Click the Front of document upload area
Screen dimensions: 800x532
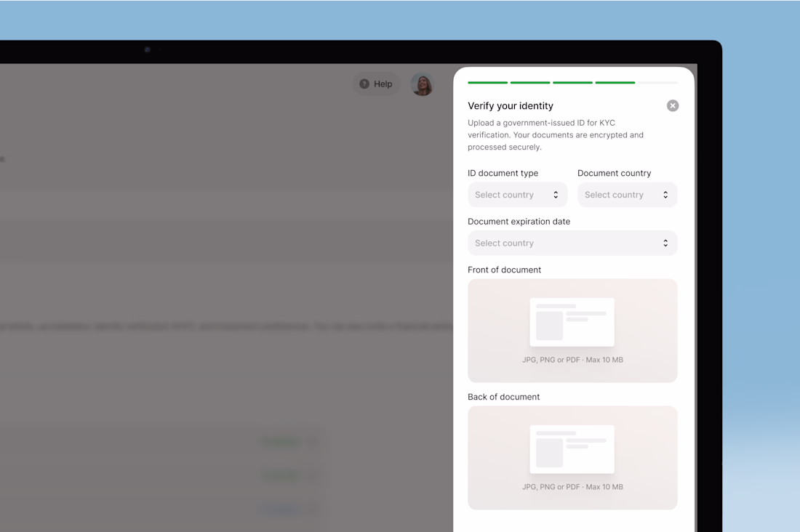click(572, 331)
